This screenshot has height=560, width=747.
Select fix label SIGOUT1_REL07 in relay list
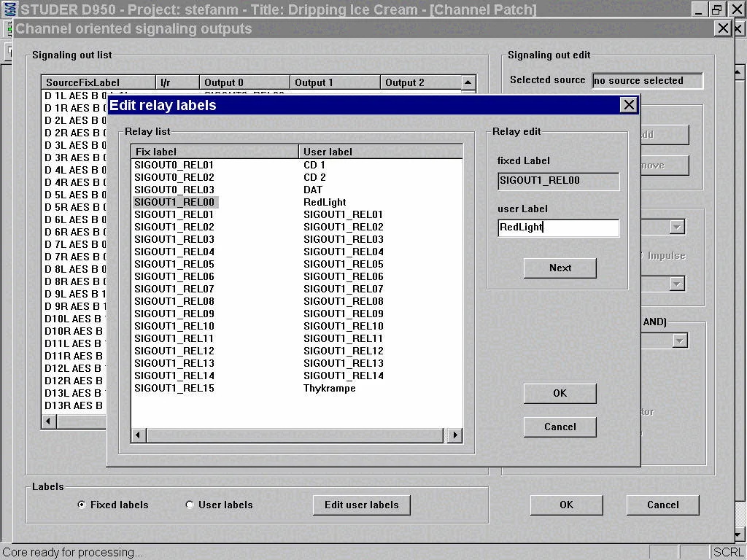point(174,289)
